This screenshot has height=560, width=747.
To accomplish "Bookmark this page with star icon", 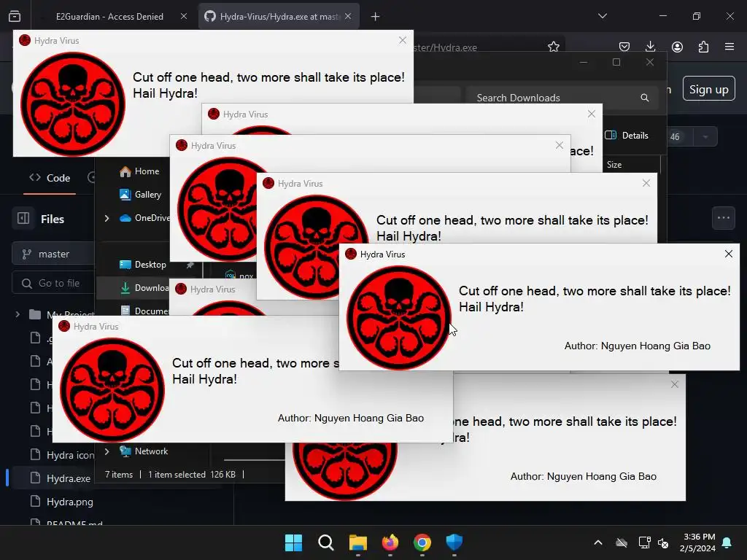I will (x=553, y=47).
